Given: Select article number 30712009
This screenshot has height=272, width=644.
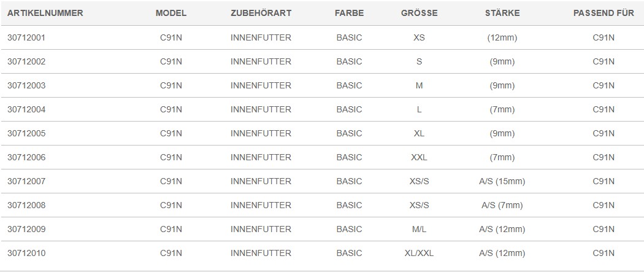Looking at the screenshot, I should tap(26, 229).
